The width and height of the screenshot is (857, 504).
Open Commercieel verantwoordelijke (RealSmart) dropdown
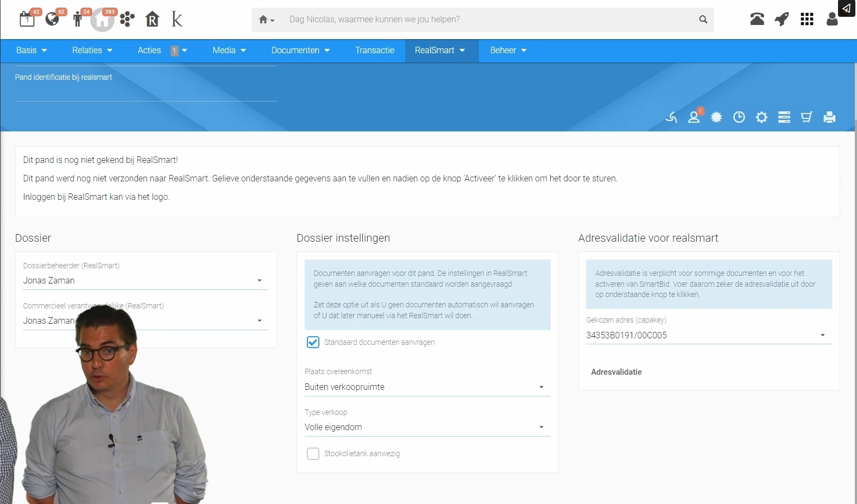click(x=146, y=321)
